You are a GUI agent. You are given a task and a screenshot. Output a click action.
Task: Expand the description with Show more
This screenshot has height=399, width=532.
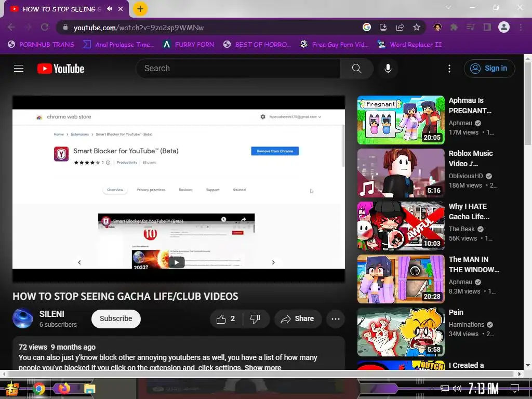(263, 367)
